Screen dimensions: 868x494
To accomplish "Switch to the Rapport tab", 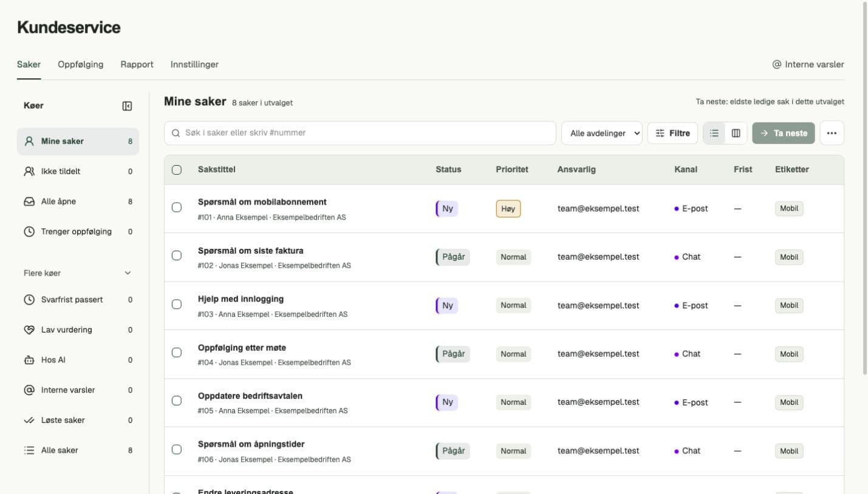I will tap(137, 64).
